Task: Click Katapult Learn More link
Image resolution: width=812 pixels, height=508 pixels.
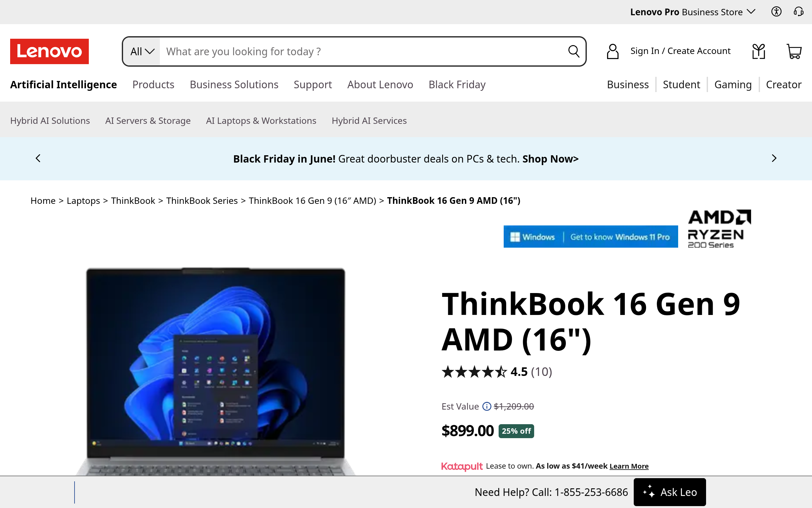Action: pyautogui.click(x=629, y=466)
